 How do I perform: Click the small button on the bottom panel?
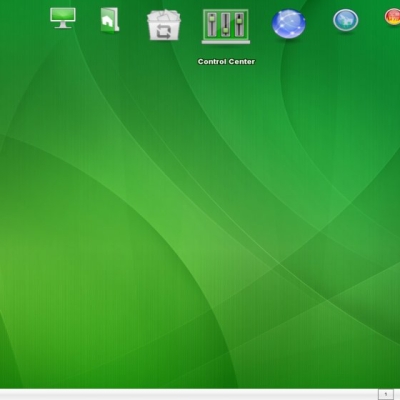pyautogui.click(x=386, y=394)
